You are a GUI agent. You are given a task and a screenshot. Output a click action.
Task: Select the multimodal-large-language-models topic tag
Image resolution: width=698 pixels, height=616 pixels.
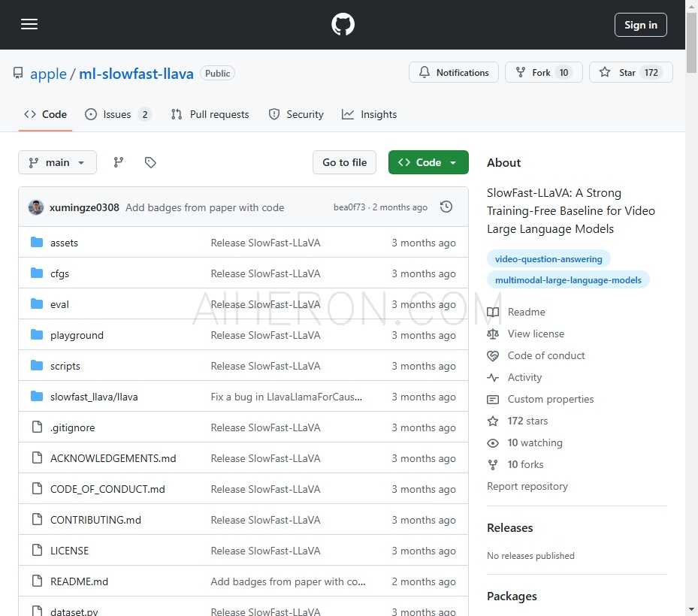click(569, 280)
